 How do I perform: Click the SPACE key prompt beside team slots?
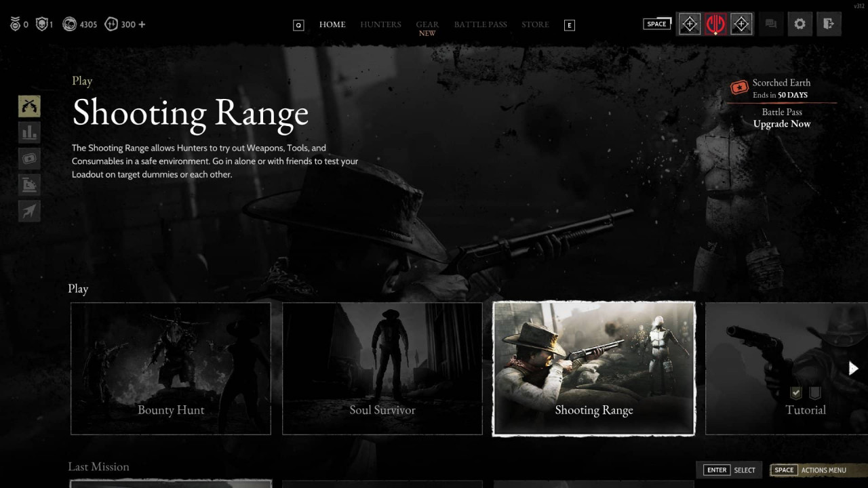656,24
